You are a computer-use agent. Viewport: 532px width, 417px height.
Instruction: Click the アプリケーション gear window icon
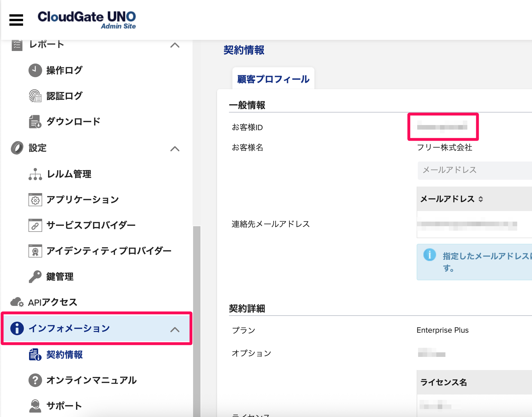coord(35,200)
